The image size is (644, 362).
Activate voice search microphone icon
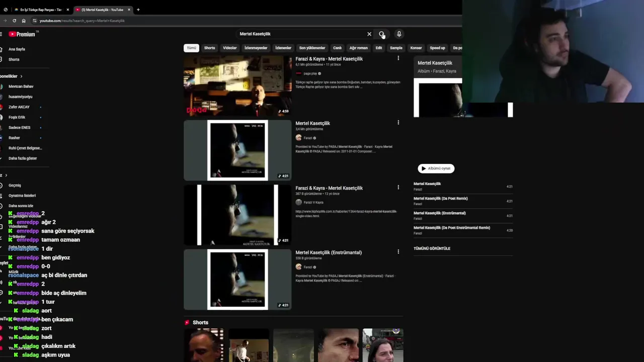click(x=399, y=34)
